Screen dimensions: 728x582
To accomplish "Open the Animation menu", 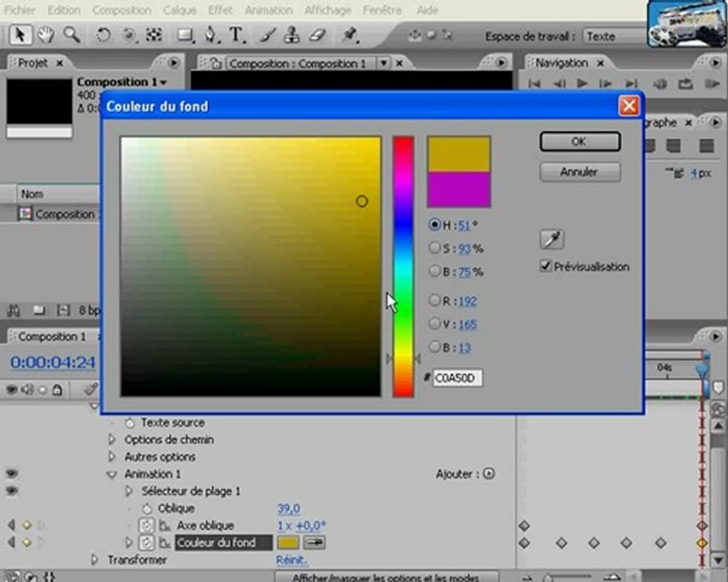I will [x=269, y=10].
